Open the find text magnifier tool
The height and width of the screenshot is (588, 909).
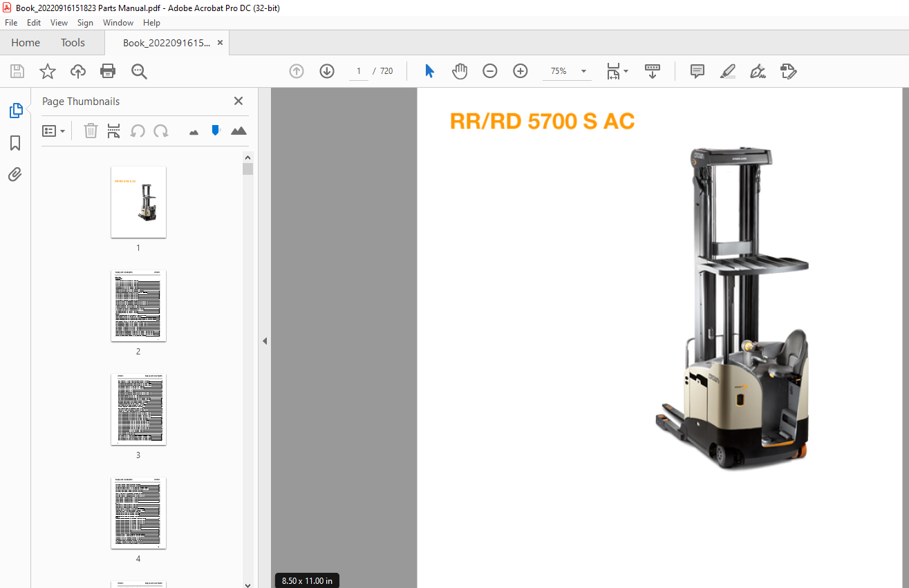point(139,71)
